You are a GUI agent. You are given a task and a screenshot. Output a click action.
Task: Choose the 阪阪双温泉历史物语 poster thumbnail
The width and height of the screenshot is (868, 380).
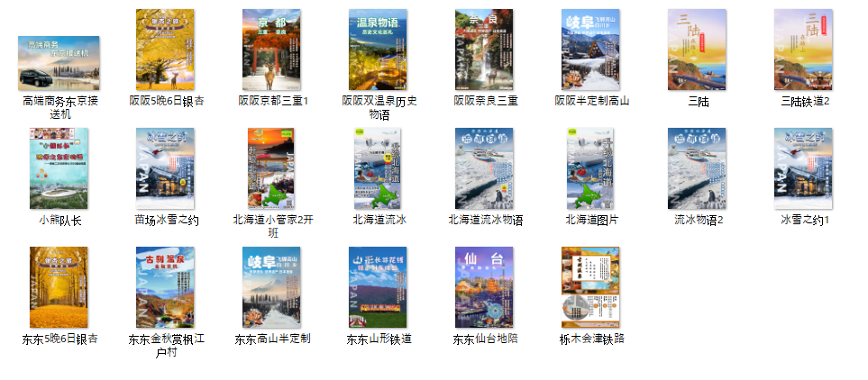378,50
